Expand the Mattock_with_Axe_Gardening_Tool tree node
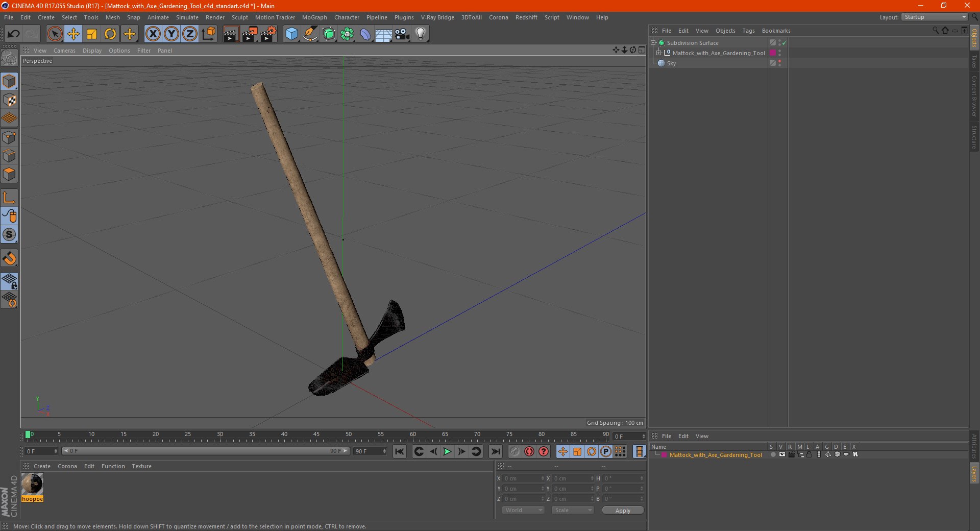Viewport: 980px width, 531px height. pos(659,53)
